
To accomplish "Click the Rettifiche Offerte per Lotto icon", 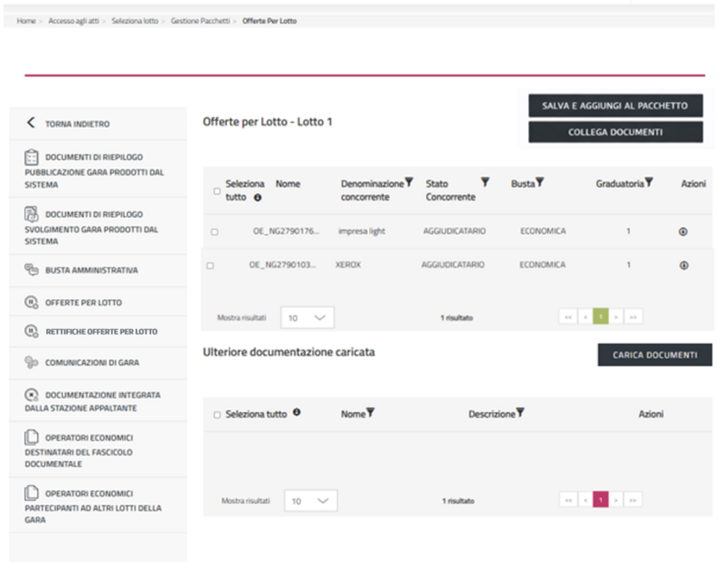I will coord(31,331).
